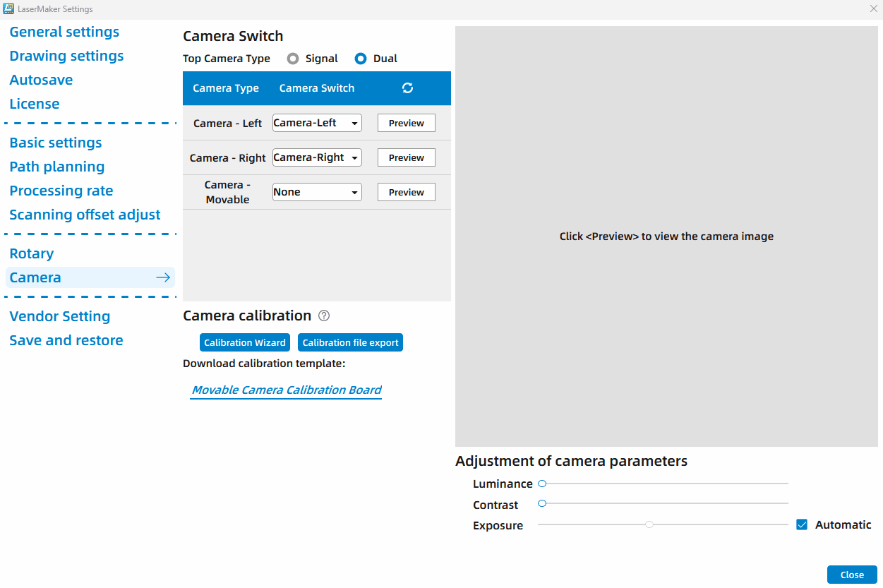Preview the Camera - Left feed

407,123
